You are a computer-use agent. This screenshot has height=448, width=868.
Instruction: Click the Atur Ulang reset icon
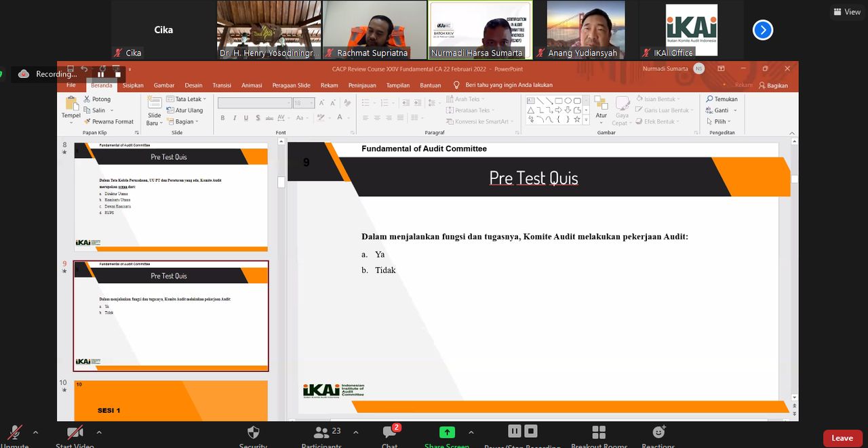pos(170,110)
